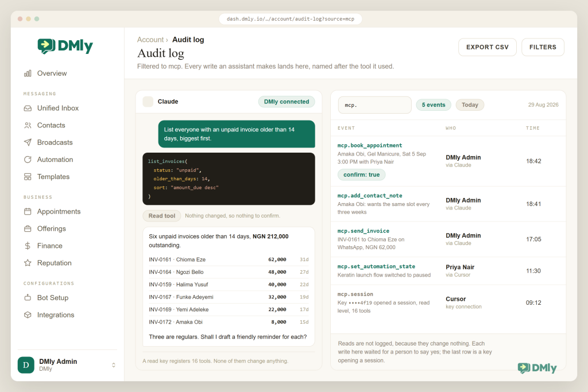Click the Account breadcrumb link
Screen dimensions: 588x392
(150, 40)
